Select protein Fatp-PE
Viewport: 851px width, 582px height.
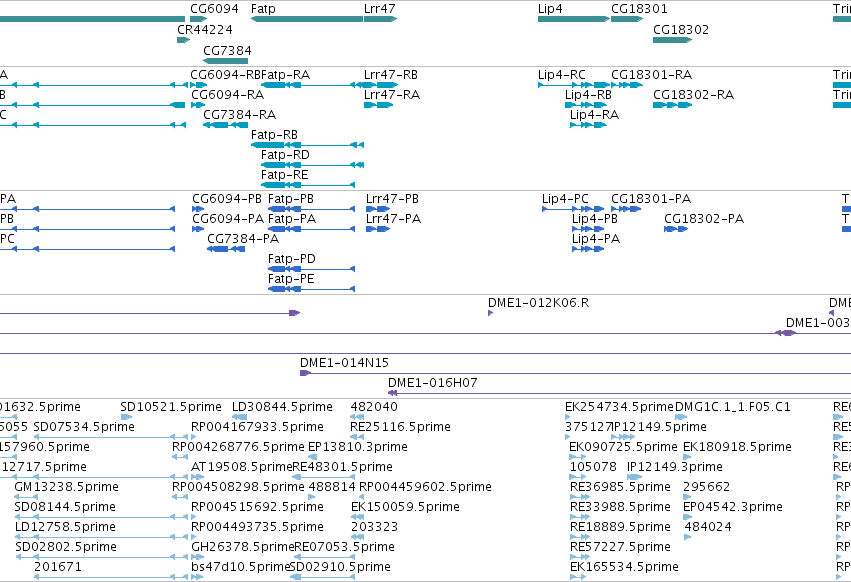point(291,279)
